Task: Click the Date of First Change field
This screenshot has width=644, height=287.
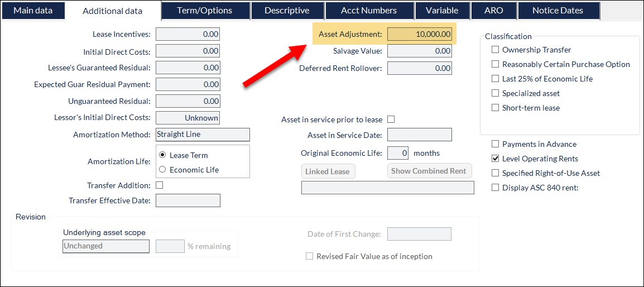Action: coord(420,234)
